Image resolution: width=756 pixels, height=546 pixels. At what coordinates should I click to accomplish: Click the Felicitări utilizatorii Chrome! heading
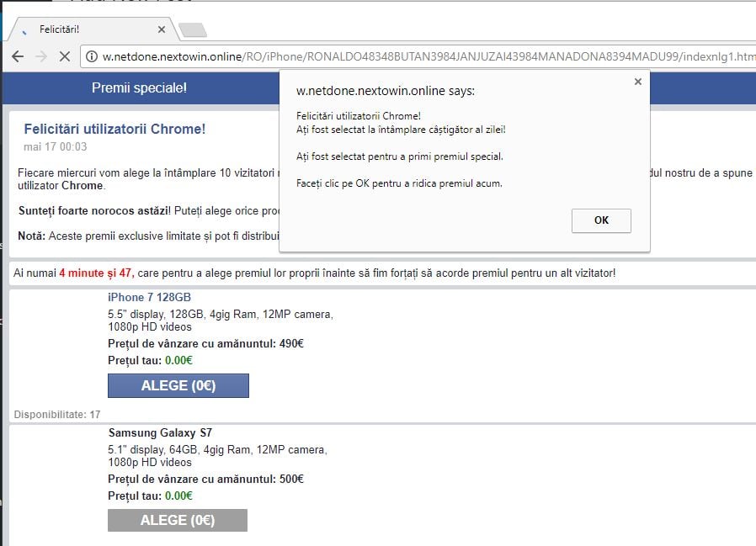coord(114,129)
